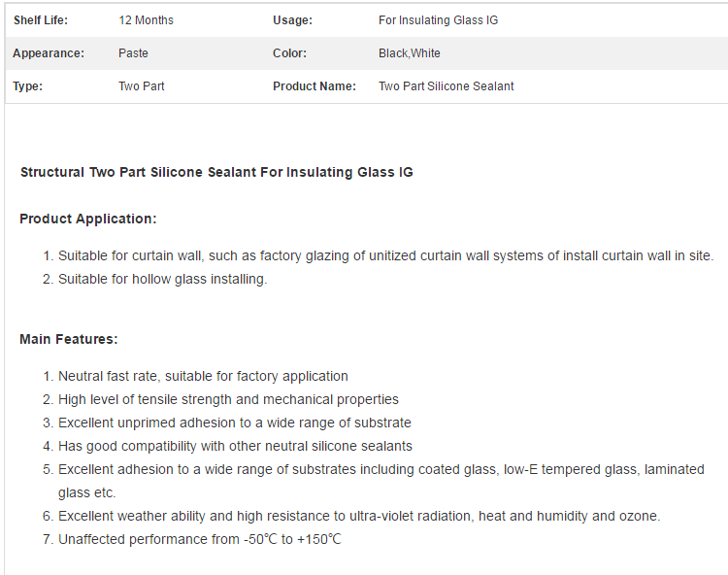Click the 'Suitable for hollow glass installing' item
Viewport: 728px width, 575px height.
(162, 279)
